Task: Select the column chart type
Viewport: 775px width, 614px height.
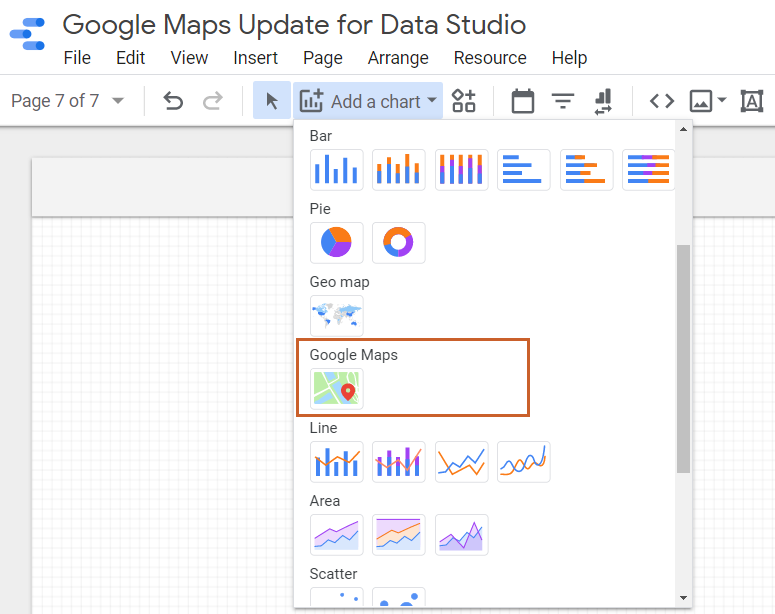Action: click(337, 170)
